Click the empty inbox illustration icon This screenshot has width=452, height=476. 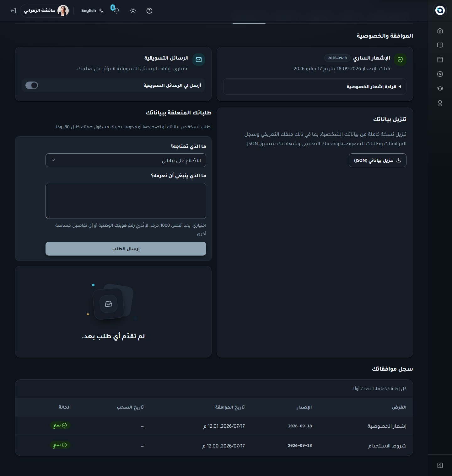[109, 304]
